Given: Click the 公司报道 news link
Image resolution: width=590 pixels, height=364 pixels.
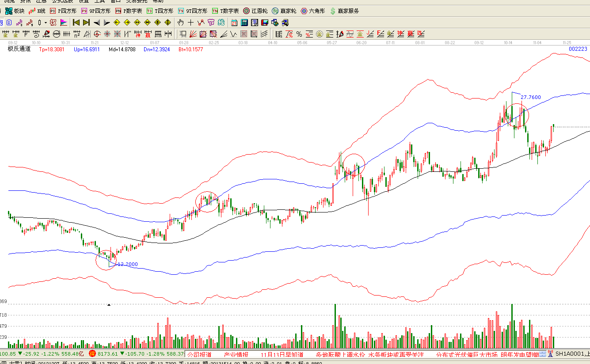Looking at the screenshot, I should click(199, 354).
